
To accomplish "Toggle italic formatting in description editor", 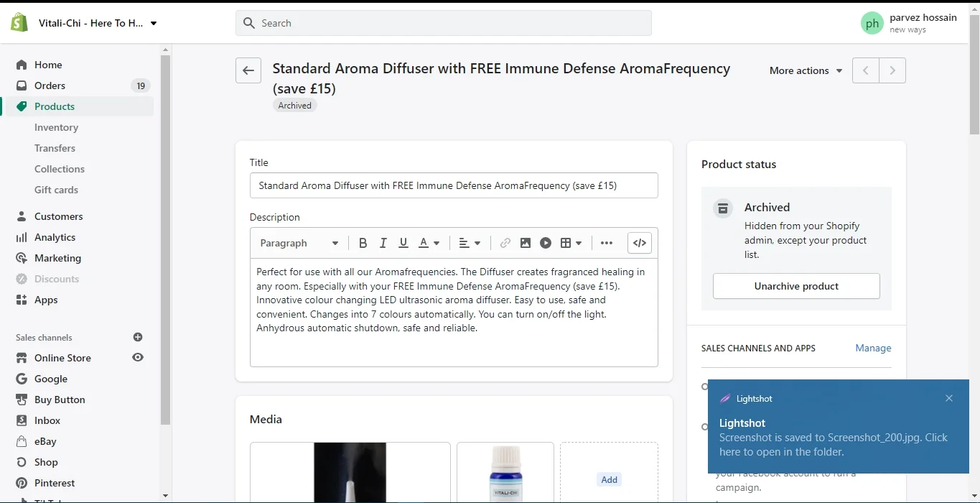I will [x=383, y=243].
